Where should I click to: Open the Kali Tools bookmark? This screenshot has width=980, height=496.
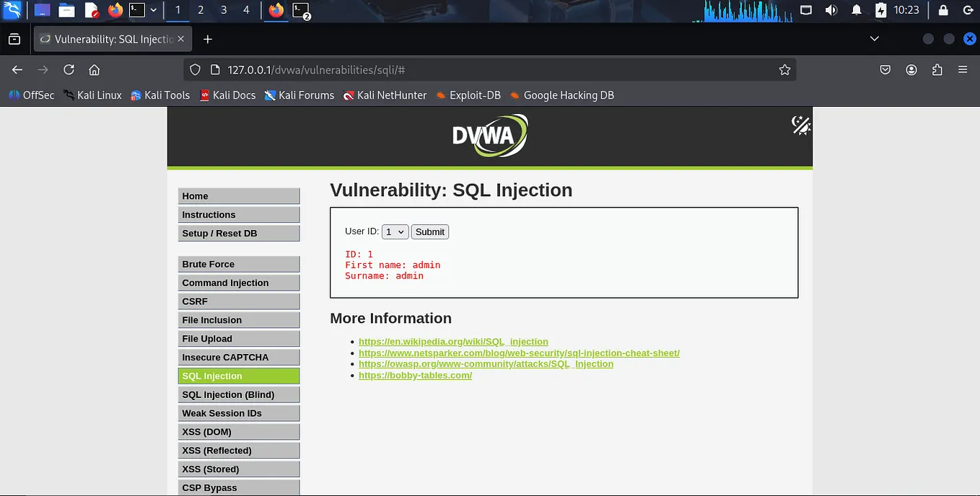click(x=160, y=95)
